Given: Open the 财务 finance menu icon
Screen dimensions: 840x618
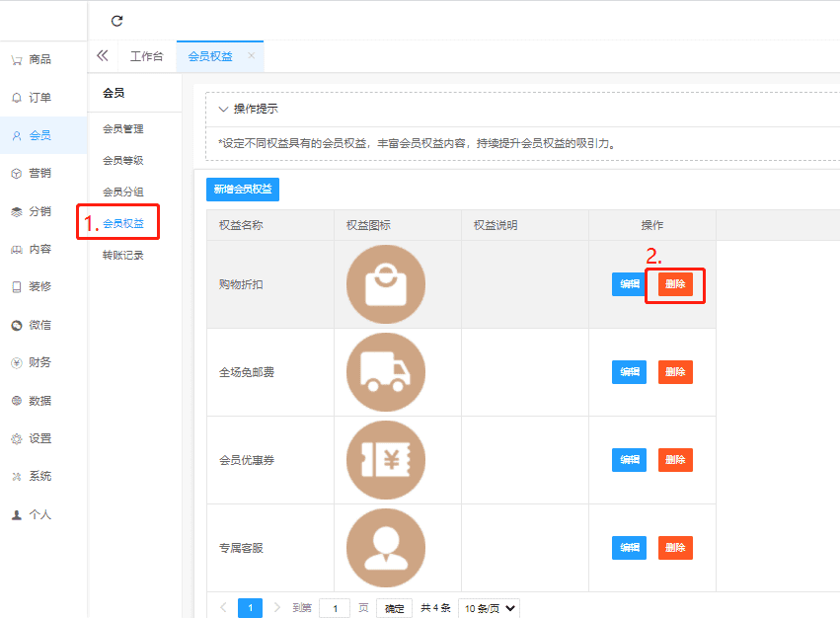Looking at the screenshot, I should [17, 363].
